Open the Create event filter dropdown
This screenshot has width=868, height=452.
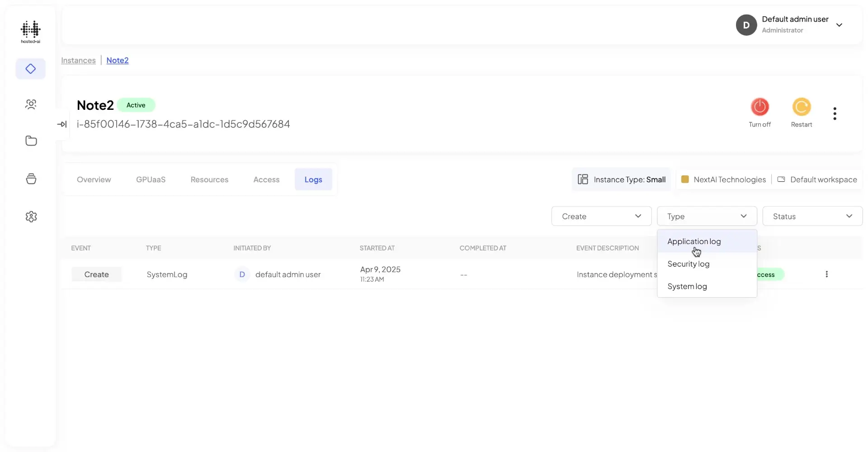pyautogui.click(x=601, y=216)
